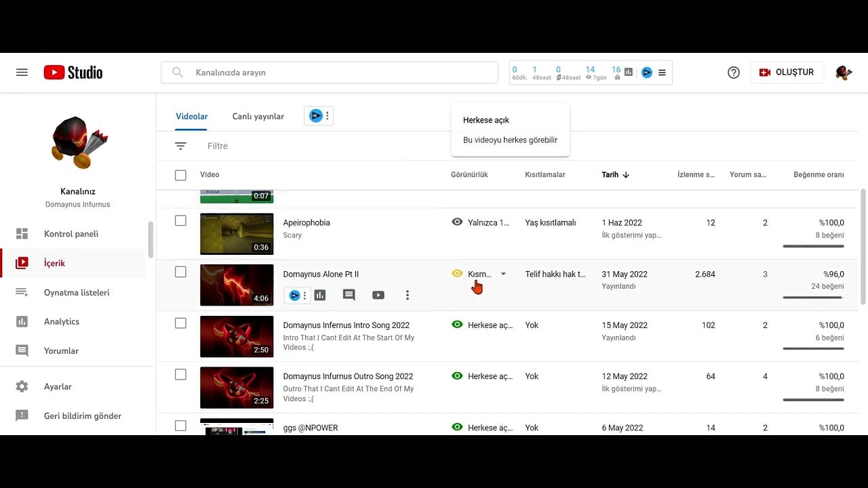Open the Help question mark icon
The width and height of the screenshot is (868, 488).
[x=734, y=73]
